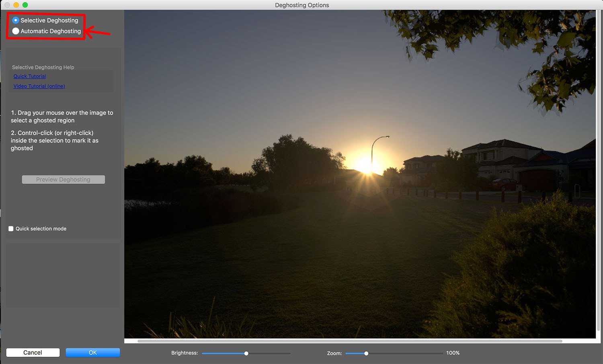Click the Preview Deghosting button

[x=63, y=179]
